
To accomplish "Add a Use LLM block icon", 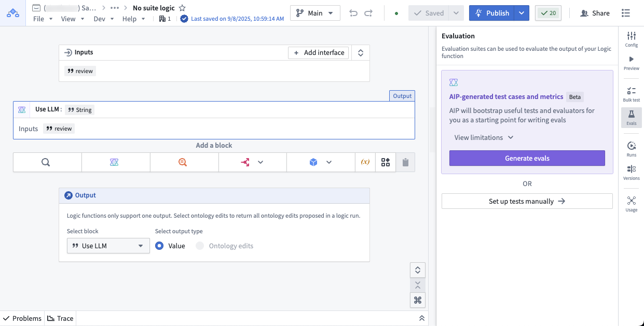I will pyautogui.click(x=115, y=162).
